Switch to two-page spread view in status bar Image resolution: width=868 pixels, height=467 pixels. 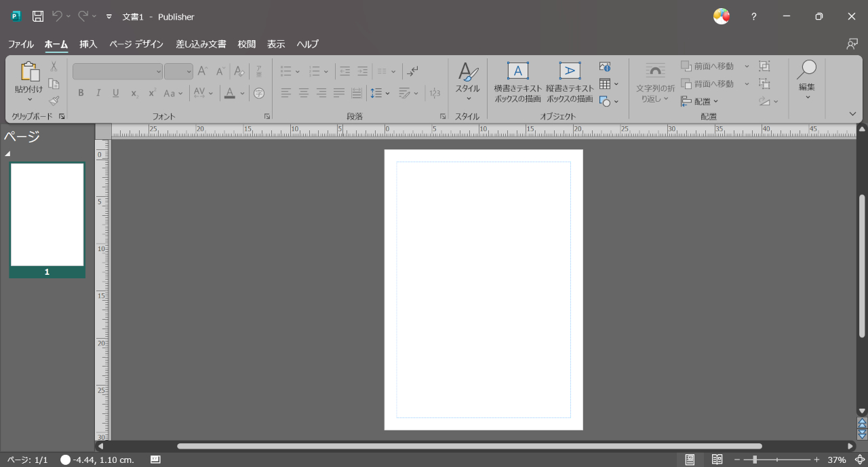click(x=717, y=460)
